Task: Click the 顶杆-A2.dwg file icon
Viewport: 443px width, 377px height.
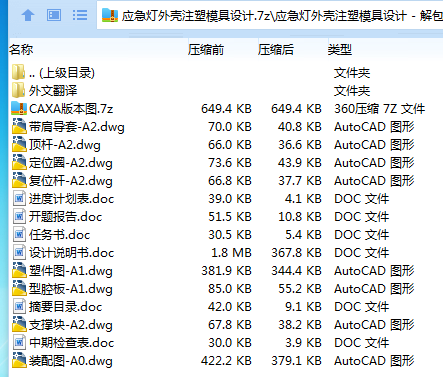Action: 19,144
